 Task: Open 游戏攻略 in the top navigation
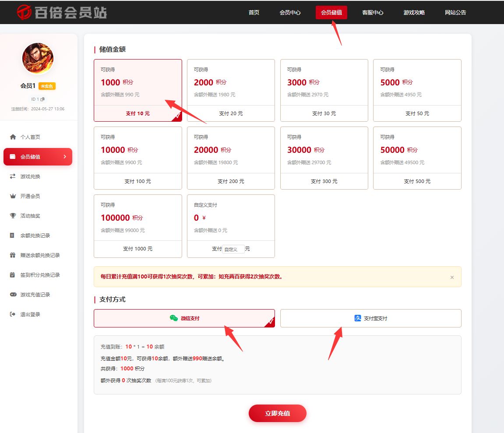pyautogui.click(x=414, y=13)
